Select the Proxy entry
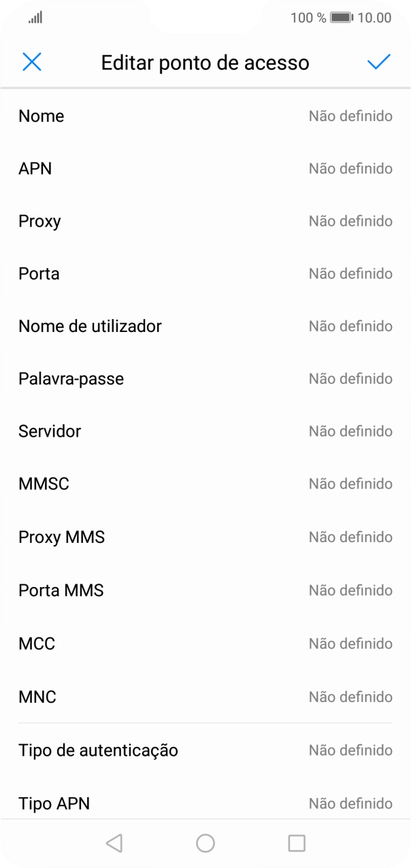 (205, 221)
